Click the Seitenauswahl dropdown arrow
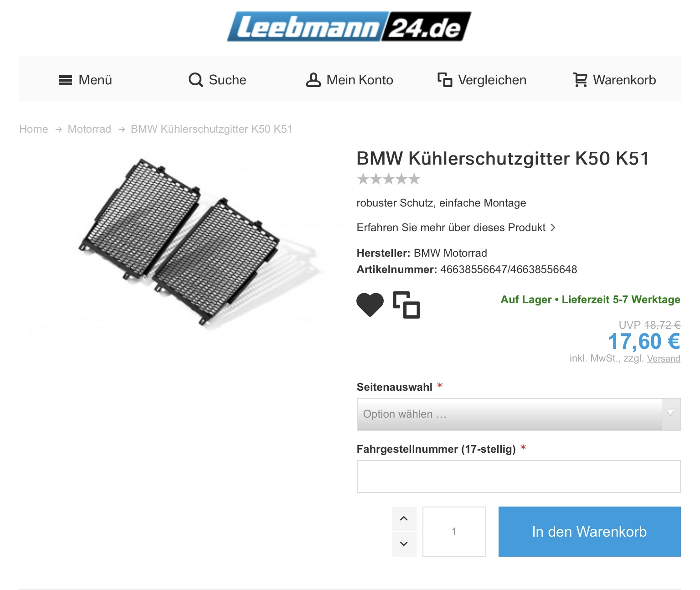Image resolution: width=700 pixels, height=590 pixels. coord(670,414)
